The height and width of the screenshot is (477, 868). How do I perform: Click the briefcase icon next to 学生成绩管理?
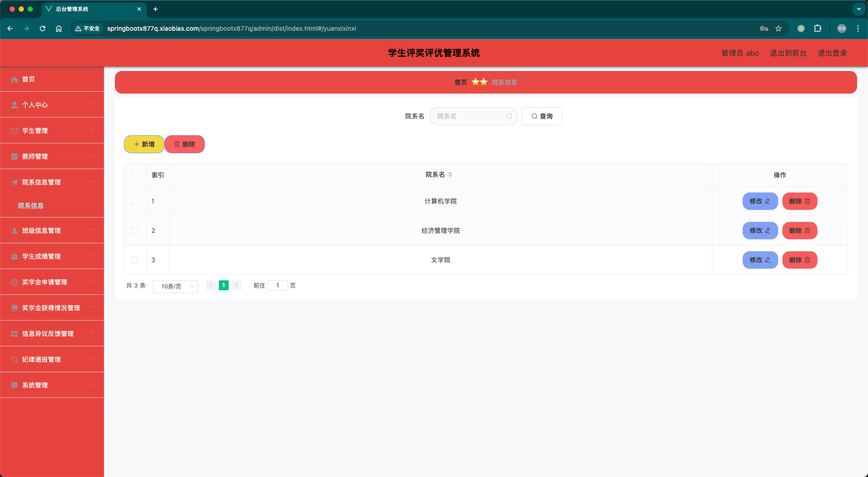click(x=14, y=256)
